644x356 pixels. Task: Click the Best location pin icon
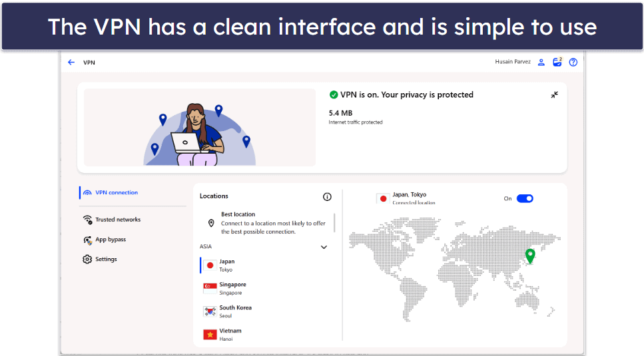click(211, 223)
